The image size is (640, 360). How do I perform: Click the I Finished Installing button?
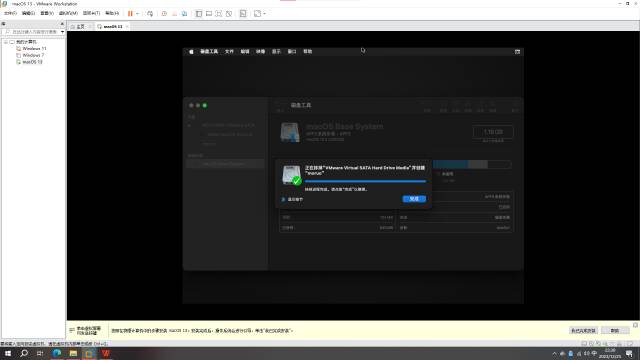tap(583, 331)
